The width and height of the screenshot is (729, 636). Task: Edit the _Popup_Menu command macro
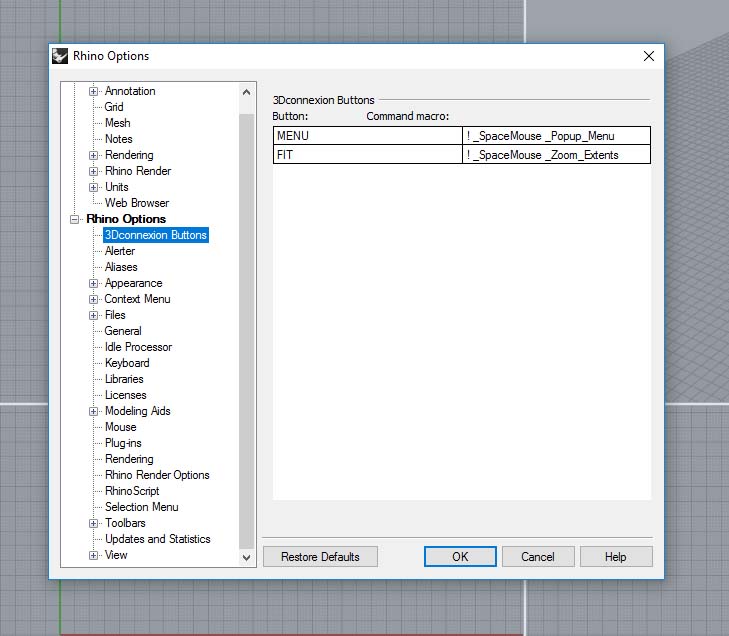(557, 136)
